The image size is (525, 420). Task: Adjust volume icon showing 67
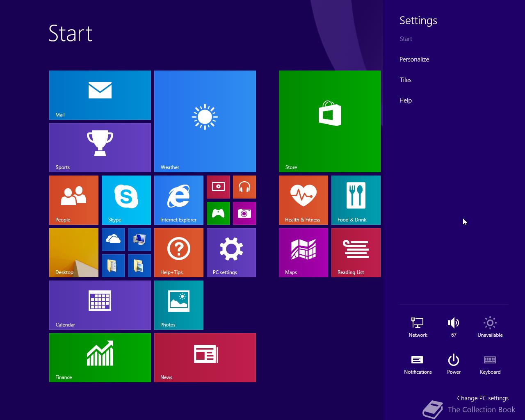(454, 327)
